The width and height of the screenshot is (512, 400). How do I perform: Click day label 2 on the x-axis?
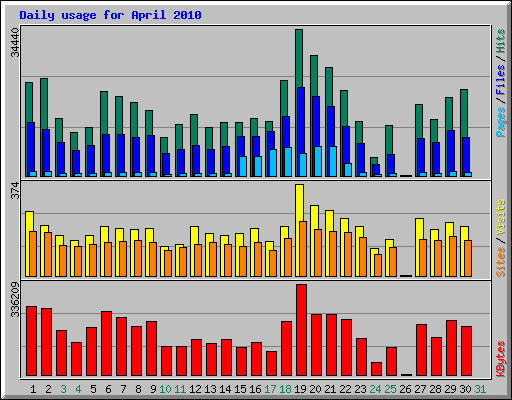(48, 389)
